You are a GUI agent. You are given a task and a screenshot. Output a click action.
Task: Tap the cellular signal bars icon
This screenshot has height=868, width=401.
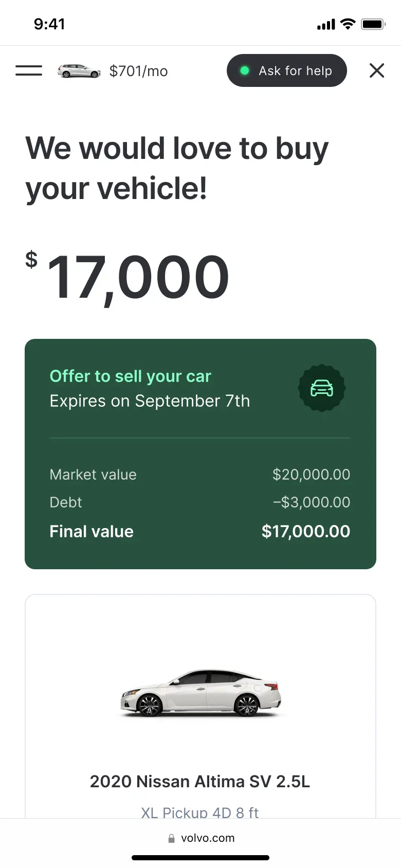point(326,24)
